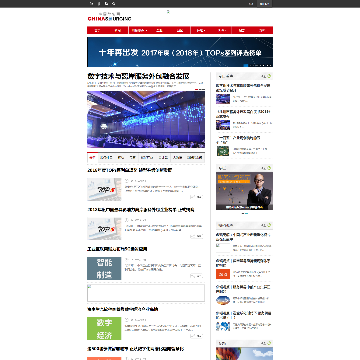Open the 智能制造 article thumbnail
Image resolution: width=360 pixels, height=360 pixels.
coord(104,268)
